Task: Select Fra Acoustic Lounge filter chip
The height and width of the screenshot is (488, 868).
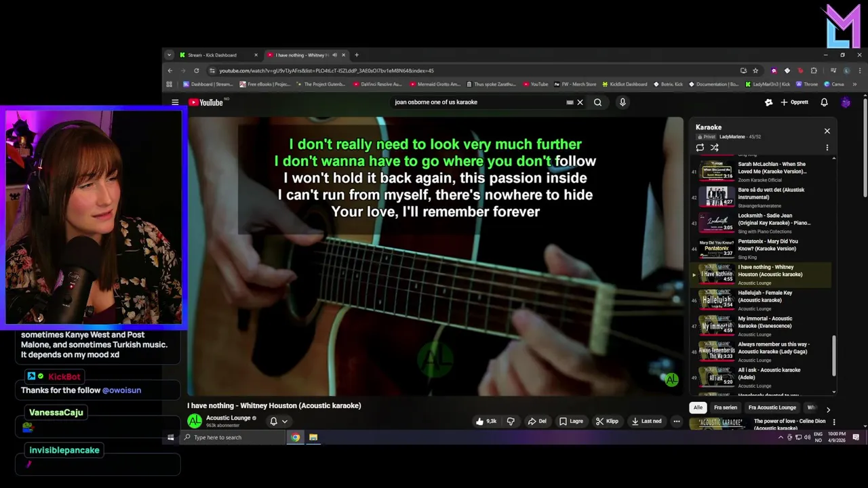Action: point(772,407)
